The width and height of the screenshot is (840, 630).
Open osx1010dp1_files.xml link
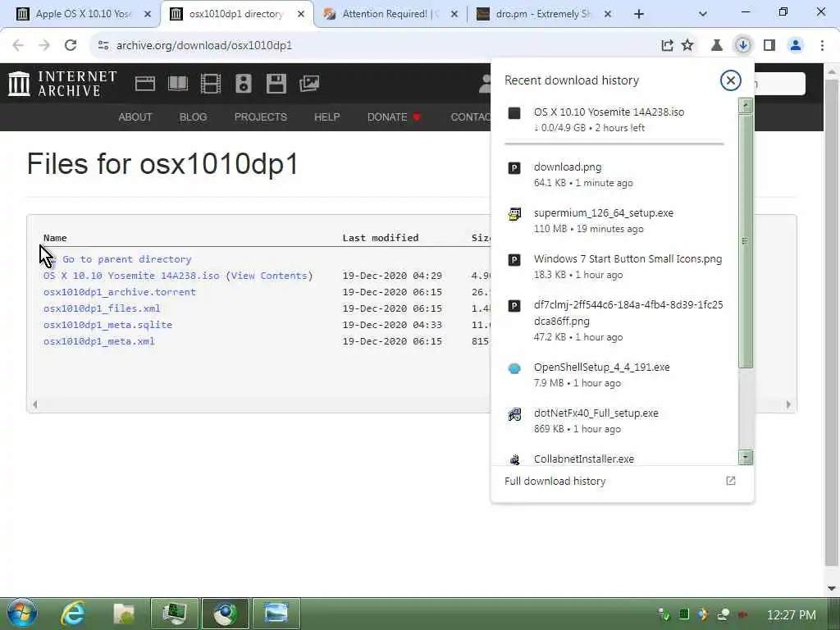click(102, 308)
